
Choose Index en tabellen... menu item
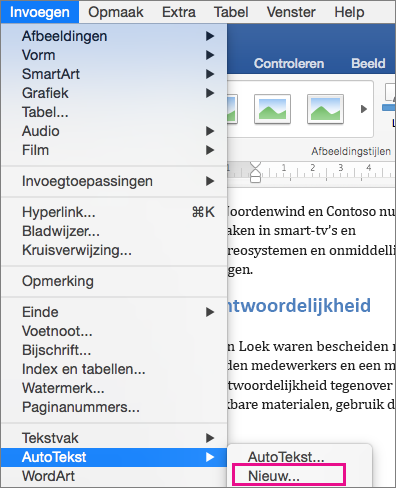114,369
